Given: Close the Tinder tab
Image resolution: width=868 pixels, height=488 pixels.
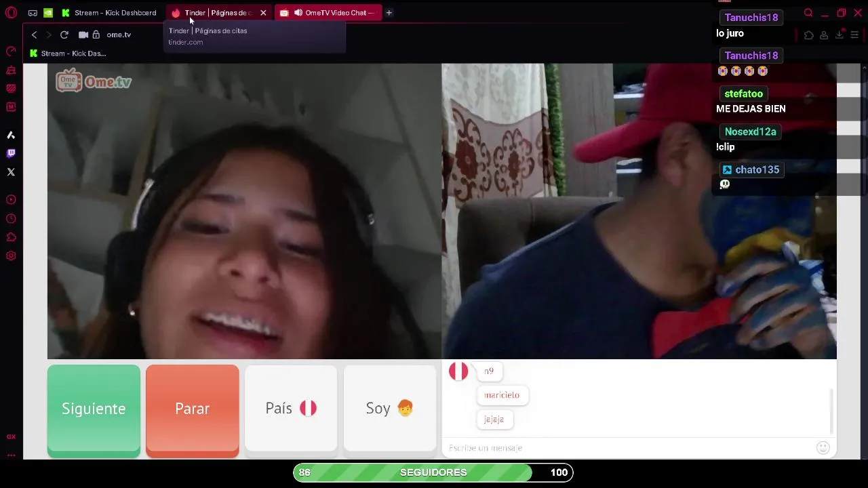Looking at the screenshot, I should pos(263,13).
